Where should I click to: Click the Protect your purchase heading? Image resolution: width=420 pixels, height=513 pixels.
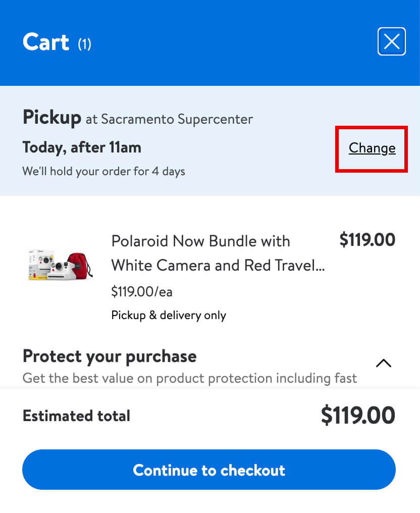click(x=110, y=356)
